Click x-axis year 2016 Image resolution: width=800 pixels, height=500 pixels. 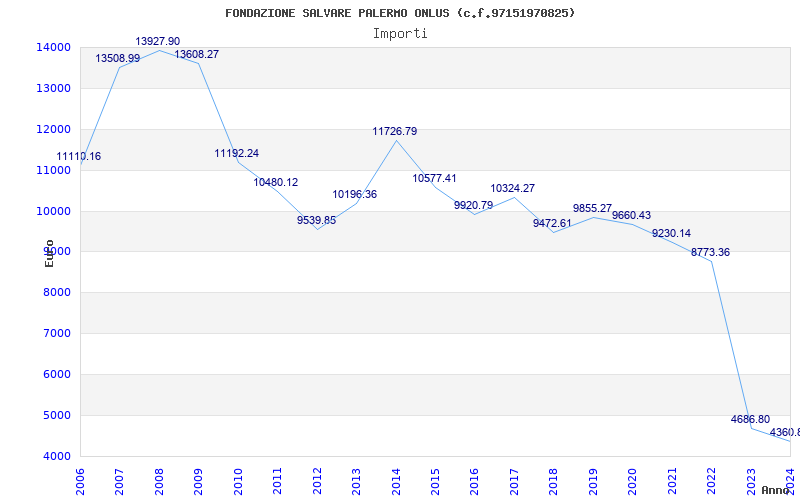coord(474,481)
